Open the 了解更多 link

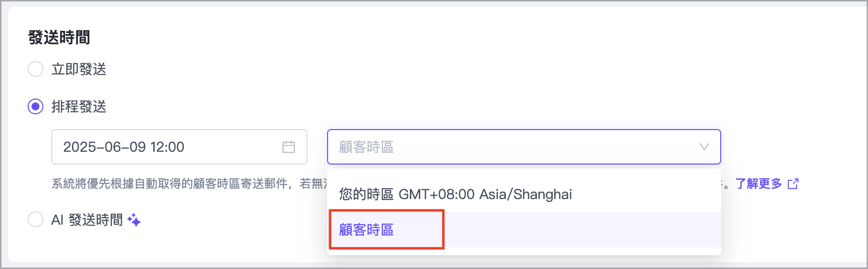point(758,184)
